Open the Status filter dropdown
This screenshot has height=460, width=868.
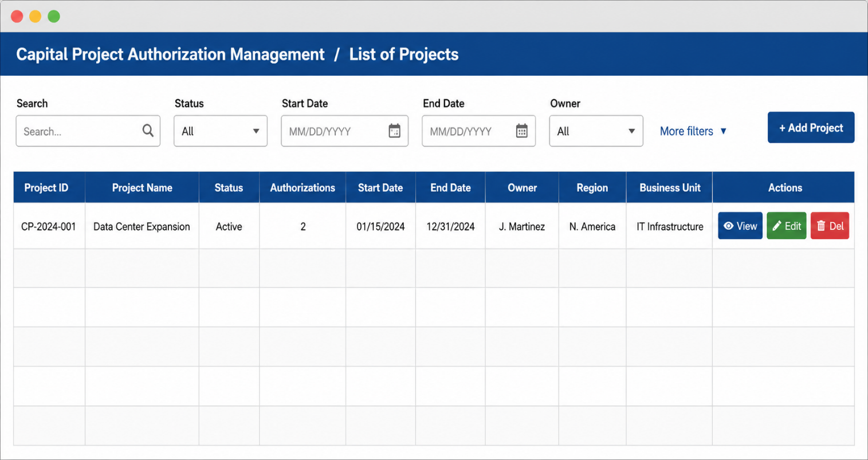pyautogui.click(x=221, y=131)
